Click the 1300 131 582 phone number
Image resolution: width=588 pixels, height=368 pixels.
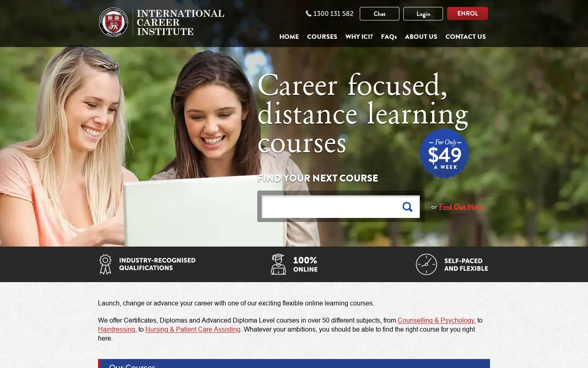(333, 13)
